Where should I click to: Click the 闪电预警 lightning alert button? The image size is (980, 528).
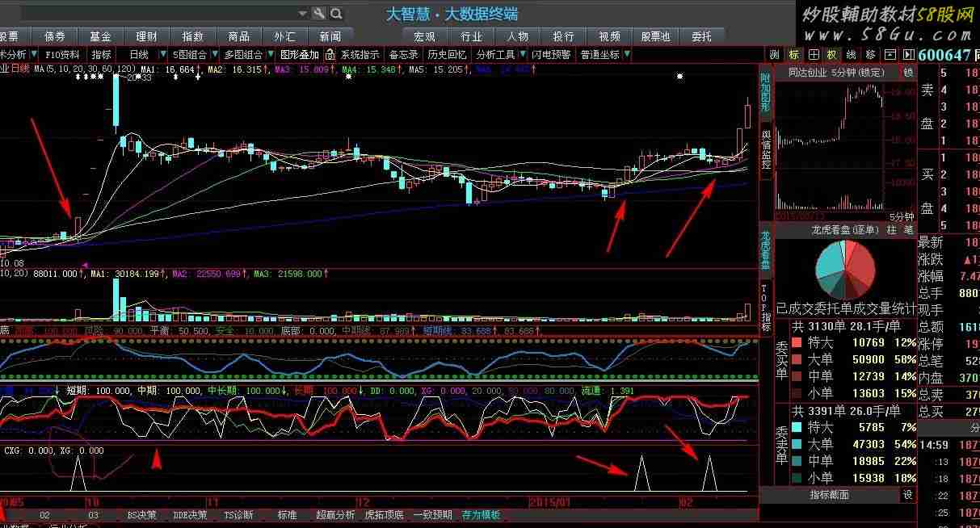(552, 55)
